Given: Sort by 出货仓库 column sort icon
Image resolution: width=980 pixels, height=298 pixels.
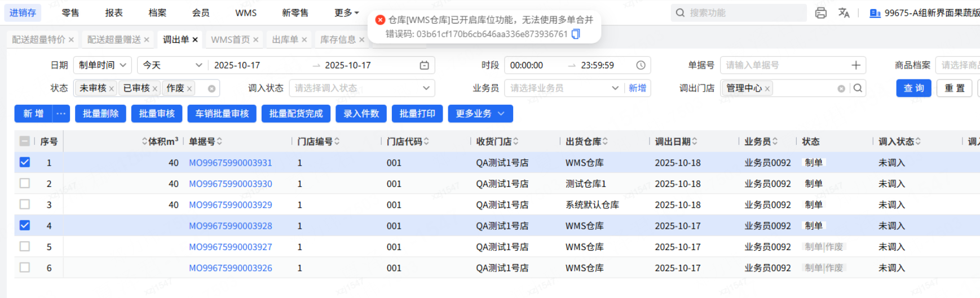Looking at the screenshot, I should (605, 141).
